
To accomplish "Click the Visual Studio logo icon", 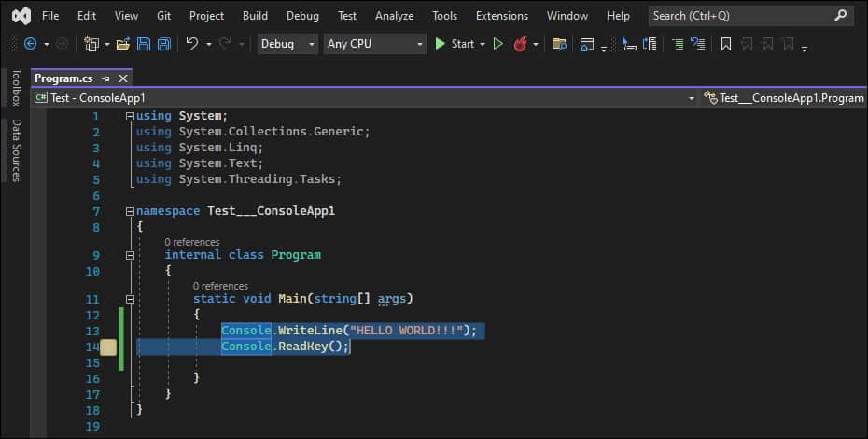I will 21,16.
